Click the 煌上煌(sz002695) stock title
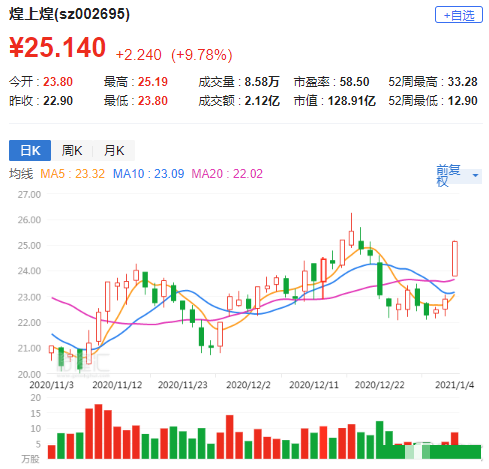This screenshot has height=469, width=489. pos(69,14)
